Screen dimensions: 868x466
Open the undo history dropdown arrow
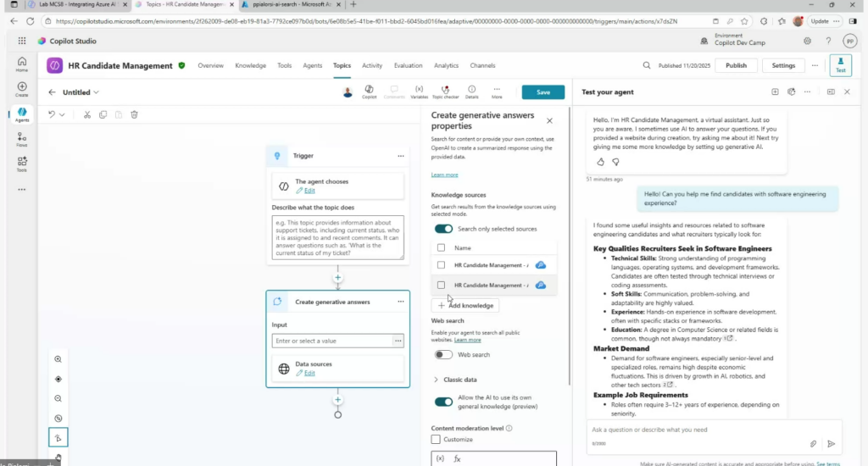pyautogui.click(x=62, y=114)
